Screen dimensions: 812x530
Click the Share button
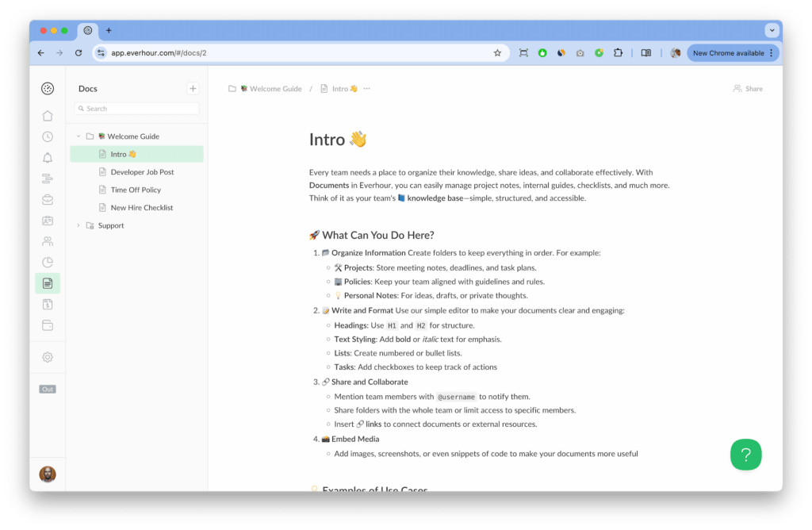coord(746,88)
